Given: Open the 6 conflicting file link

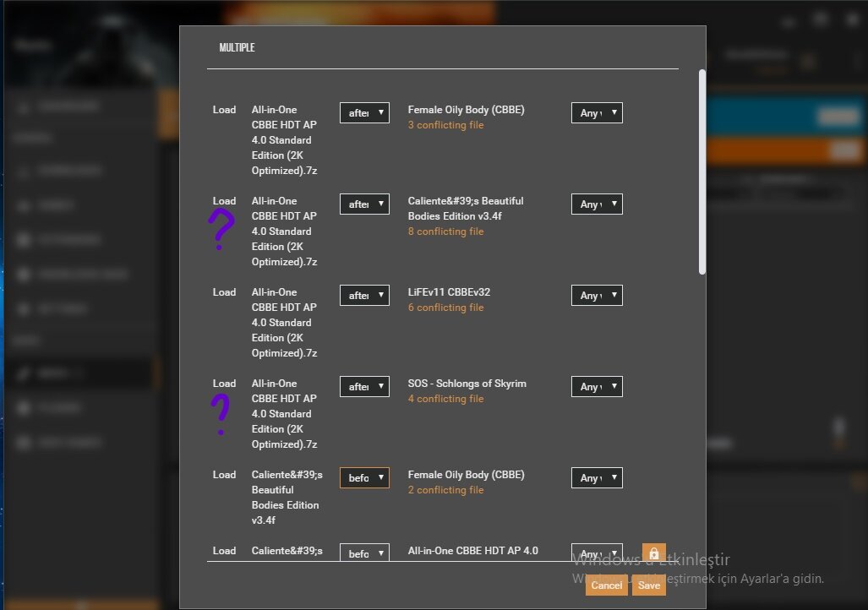Looking at the screenshot, I should click(x=445, y=308).
